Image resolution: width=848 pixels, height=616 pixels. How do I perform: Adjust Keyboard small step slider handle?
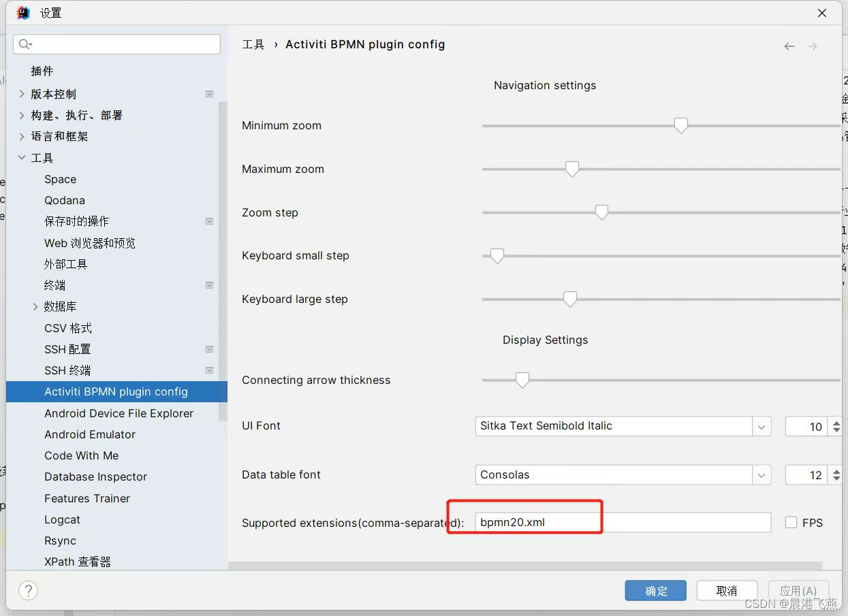(497, 256)
